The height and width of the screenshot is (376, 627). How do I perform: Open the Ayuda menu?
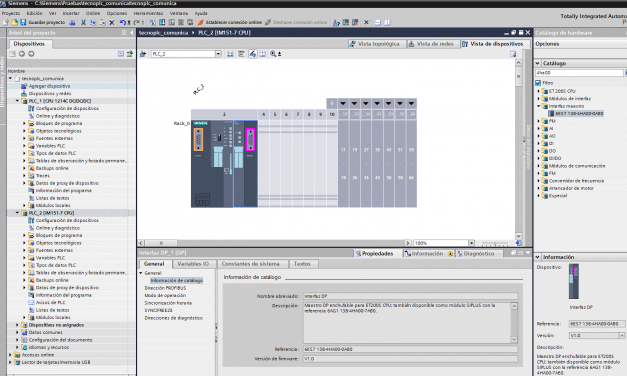point(201,13)
